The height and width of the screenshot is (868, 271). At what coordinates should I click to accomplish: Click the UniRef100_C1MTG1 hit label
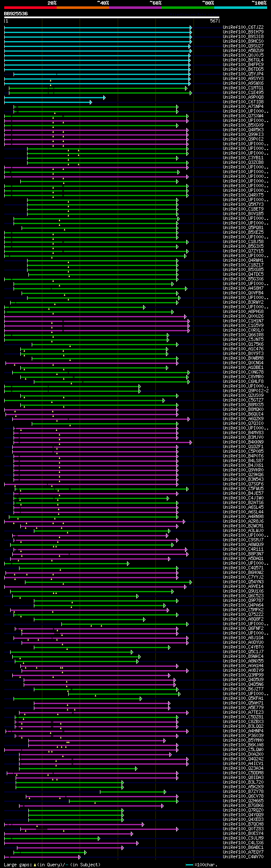pyautogui.click(x=243, y=88)
